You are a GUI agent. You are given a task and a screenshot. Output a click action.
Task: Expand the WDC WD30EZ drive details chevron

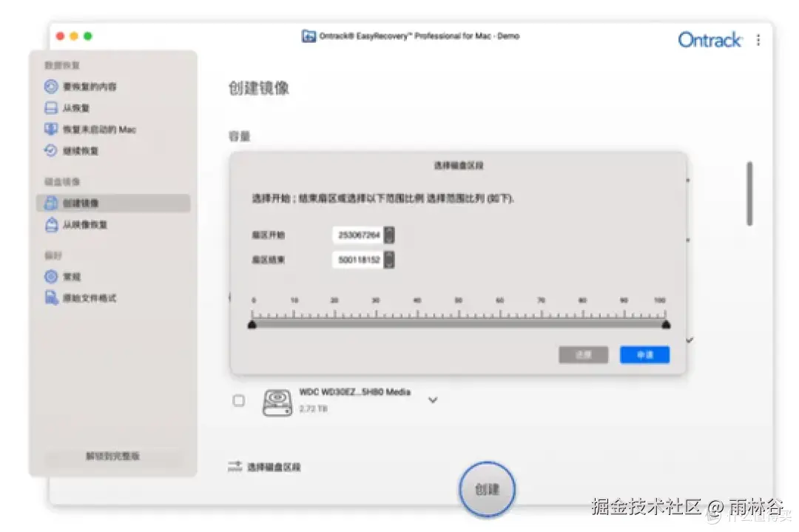coord(433,399)
